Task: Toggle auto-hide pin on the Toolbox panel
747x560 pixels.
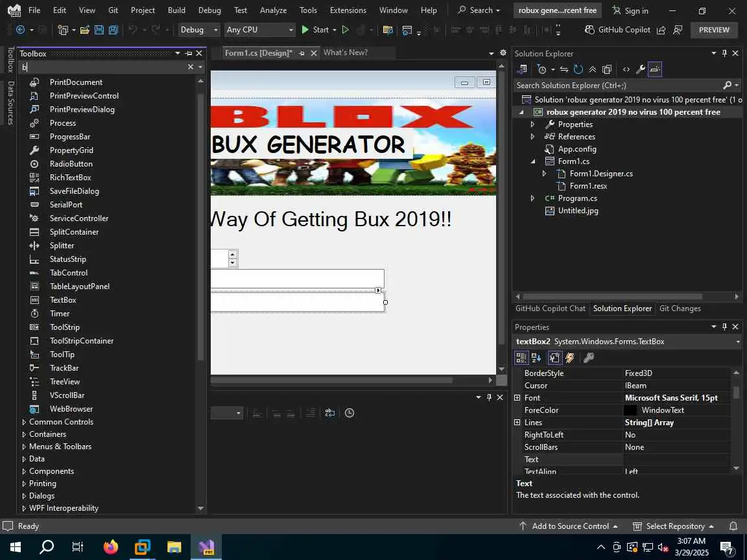Action: [189, 53]
